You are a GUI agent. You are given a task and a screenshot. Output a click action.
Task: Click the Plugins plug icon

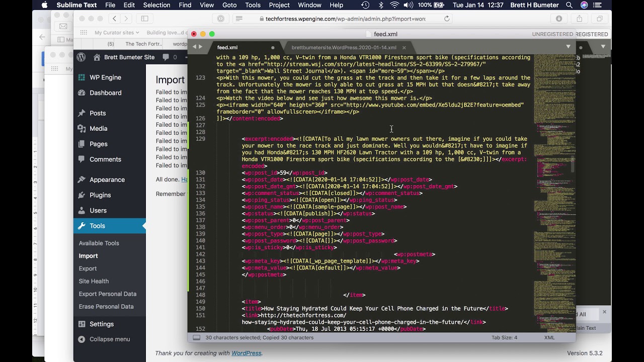[x=82, y=195]
